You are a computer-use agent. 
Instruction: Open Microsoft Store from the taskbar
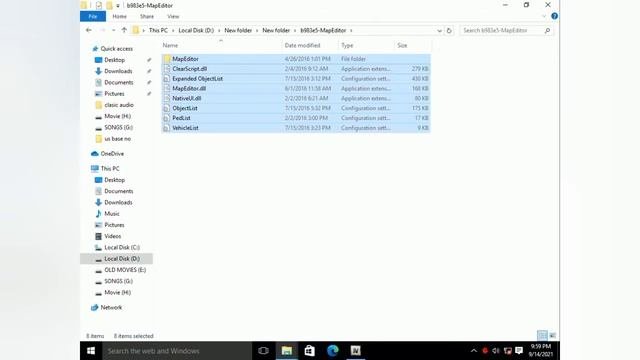pyautogui.click(x=309, y=351)
